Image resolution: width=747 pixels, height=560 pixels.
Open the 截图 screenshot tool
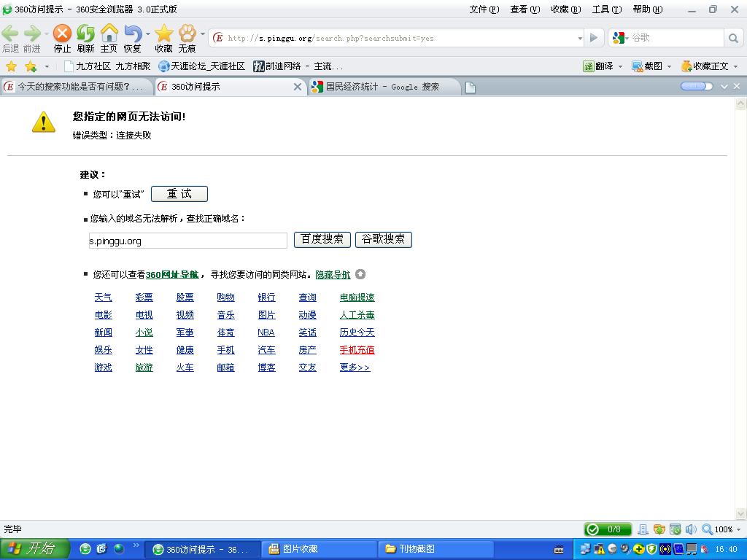[x=647, y=66]
